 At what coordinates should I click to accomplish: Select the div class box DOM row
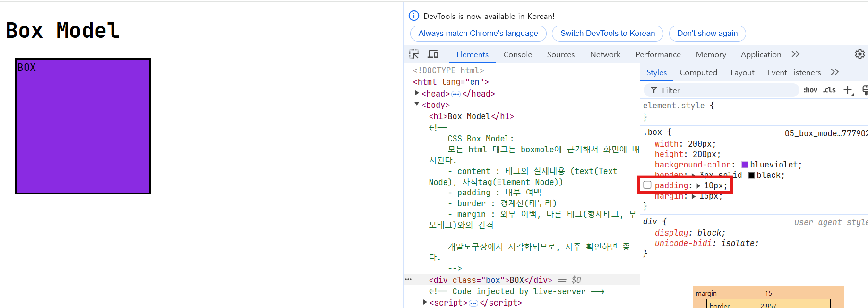pyautogui.click(x=522, y=280)
